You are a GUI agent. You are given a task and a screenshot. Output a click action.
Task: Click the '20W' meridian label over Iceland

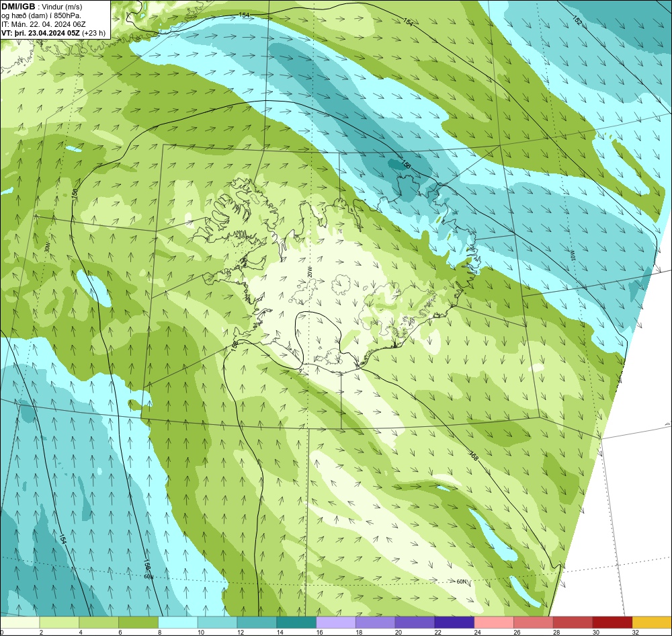point(309,271)
